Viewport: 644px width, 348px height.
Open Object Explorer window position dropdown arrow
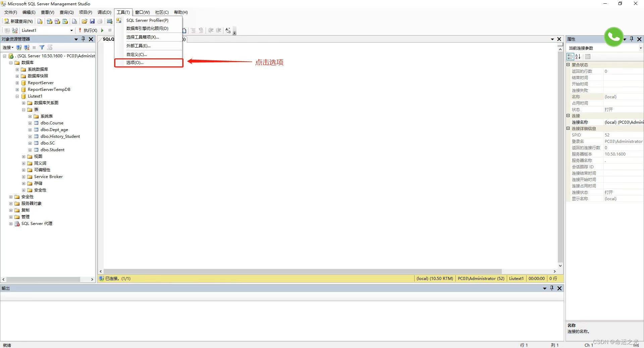[x=76, y=39]
